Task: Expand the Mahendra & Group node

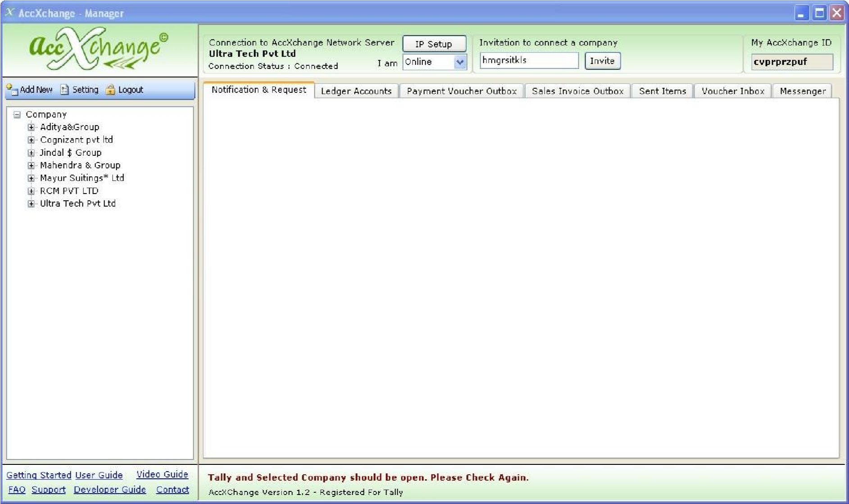Action: (31, 166)
